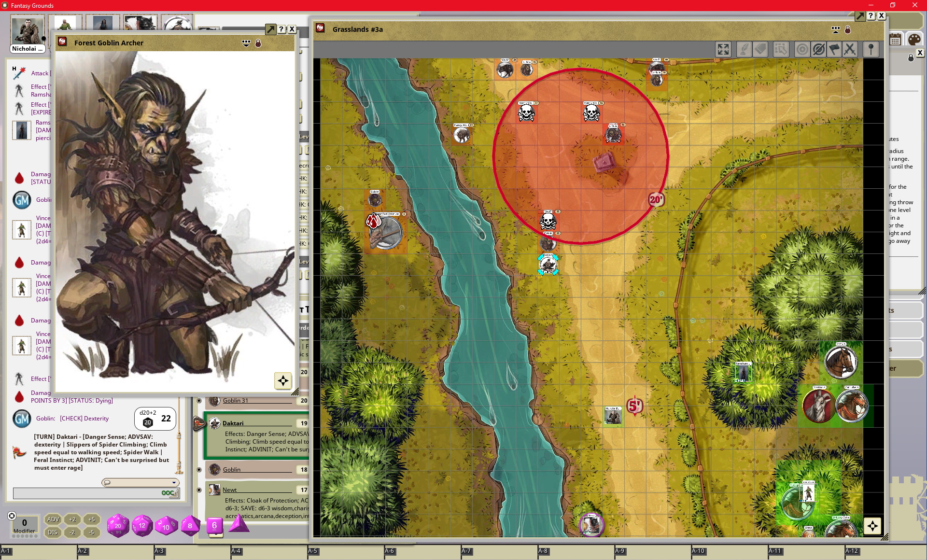Image resolution: width=927 pixels, height=560 pixels.
Task: Toggle the DIS disadvantage button
Action: (x=53, y=532)
